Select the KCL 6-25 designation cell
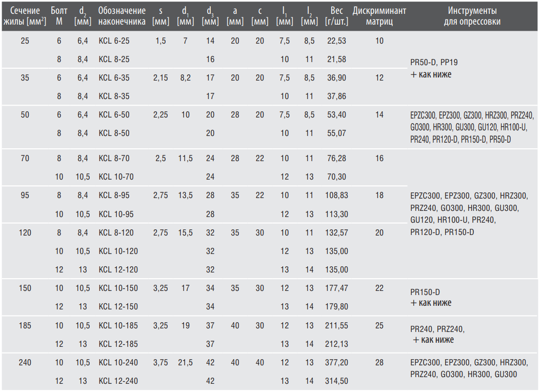The height and width of the screenshot is (392, 540). [x=114, y=41]
